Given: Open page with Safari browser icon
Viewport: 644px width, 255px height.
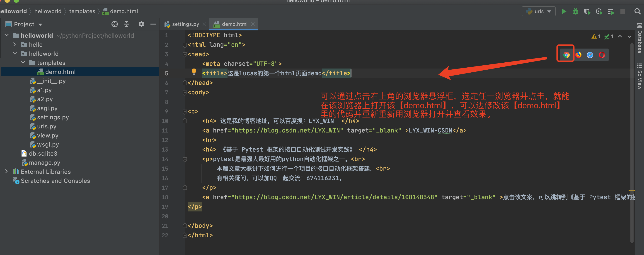Looking at the screenshot, I should (590, 55).
